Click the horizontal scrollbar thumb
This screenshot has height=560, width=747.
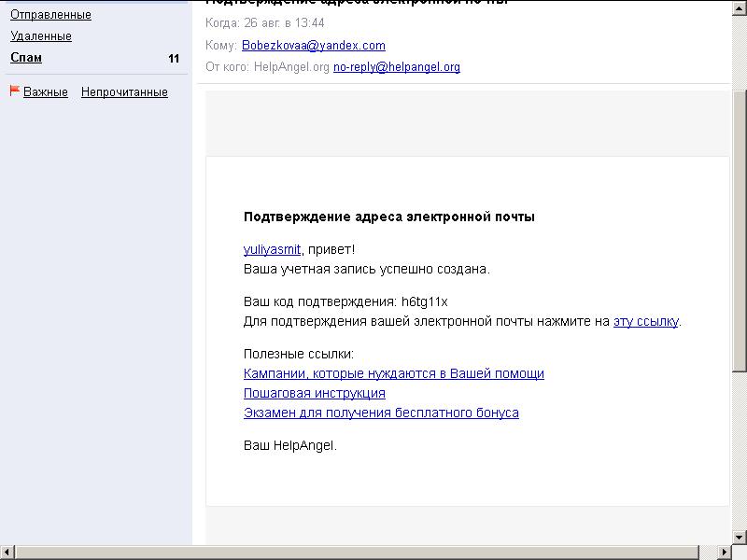coord(357,553)
